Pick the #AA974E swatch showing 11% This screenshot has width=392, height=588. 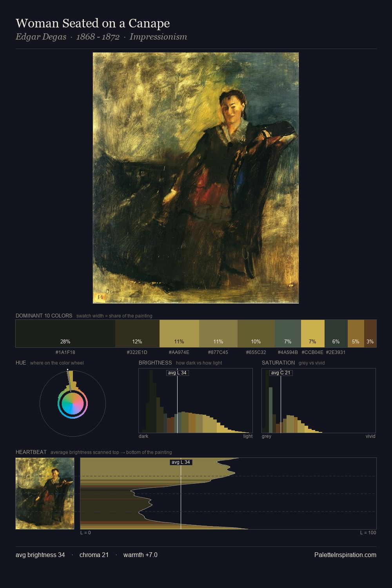pyautogui.click(x=179, y=334)
